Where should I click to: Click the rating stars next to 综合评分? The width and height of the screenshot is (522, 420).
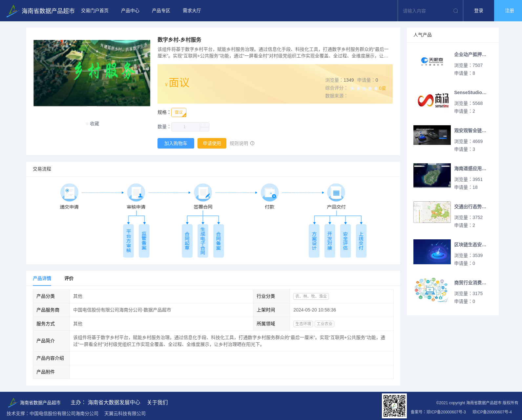coord(364,88)
